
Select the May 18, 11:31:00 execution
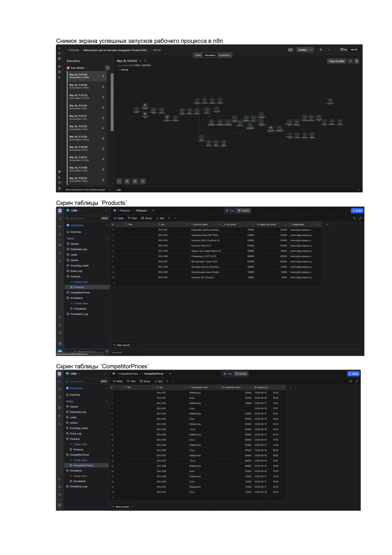[x=87, y=138]
